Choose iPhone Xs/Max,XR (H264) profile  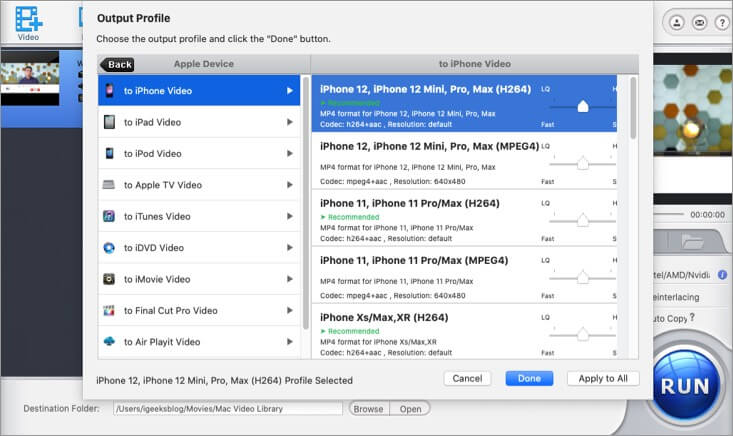pyautogui.click(x=464, y=331)
